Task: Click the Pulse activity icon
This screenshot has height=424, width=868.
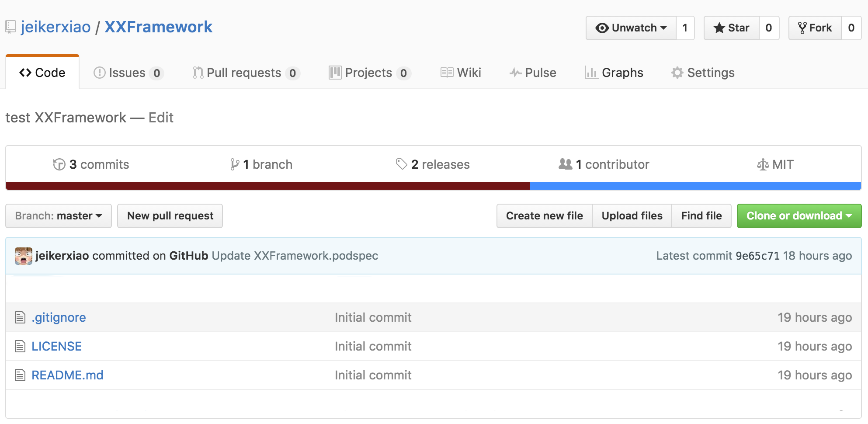Action: [515, 73]
